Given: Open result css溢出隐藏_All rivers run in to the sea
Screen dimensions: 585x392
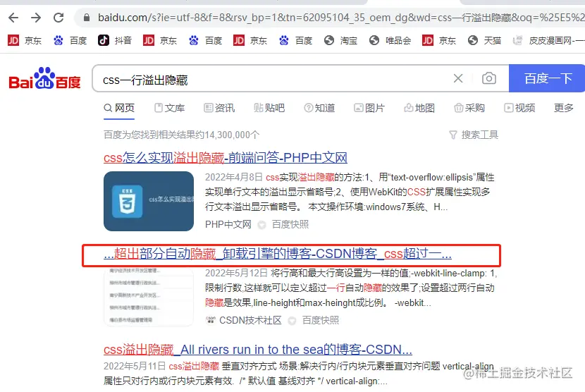Looking at the screenshot, I should coord(258,350).
